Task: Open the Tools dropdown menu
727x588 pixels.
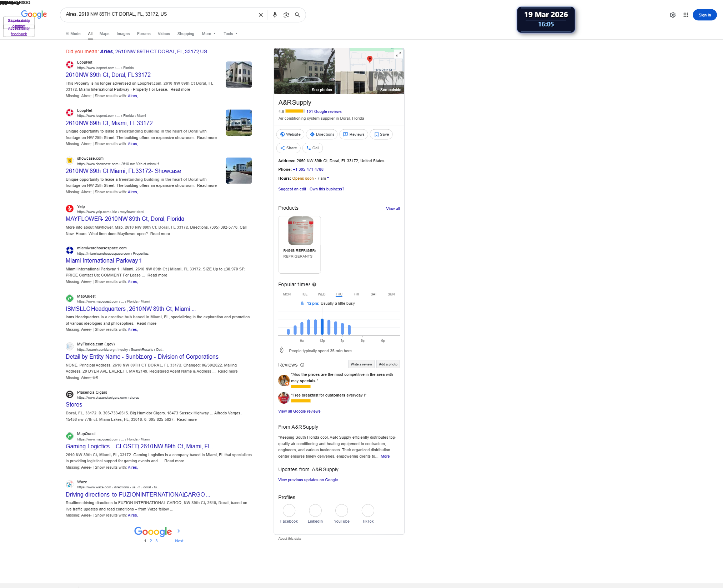Action: 230,34
